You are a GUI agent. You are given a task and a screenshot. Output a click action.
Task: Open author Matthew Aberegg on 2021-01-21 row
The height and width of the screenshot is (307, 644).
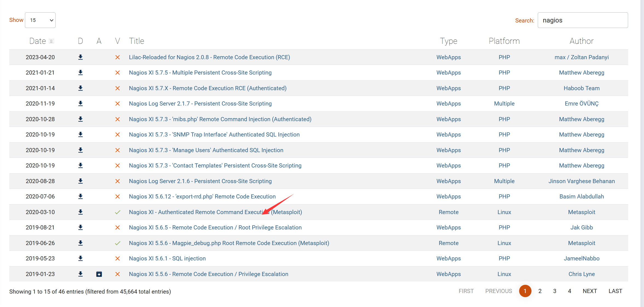point(581,73)
